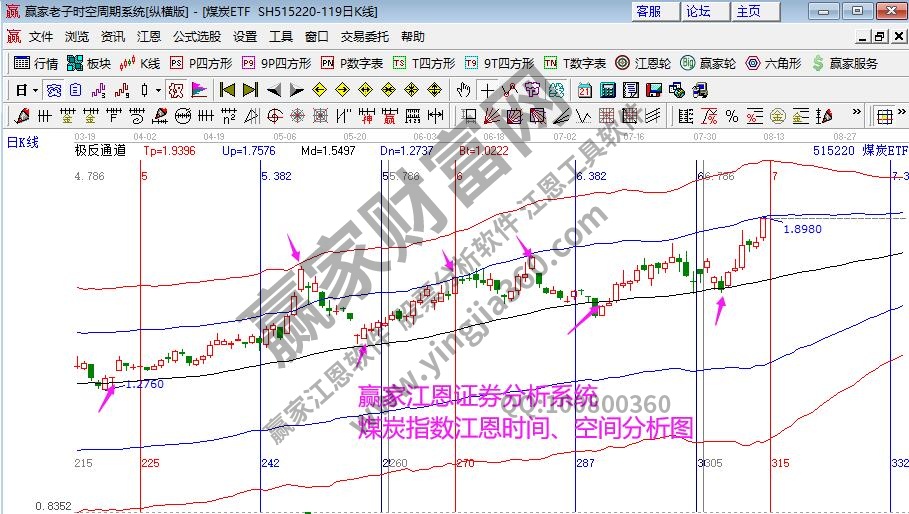Select the spiral cycle tool icon

coord(136,116)
